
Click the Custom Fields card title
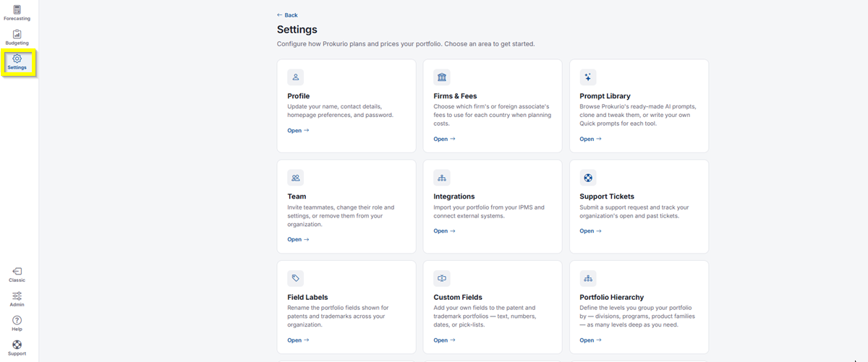point(458,297)
